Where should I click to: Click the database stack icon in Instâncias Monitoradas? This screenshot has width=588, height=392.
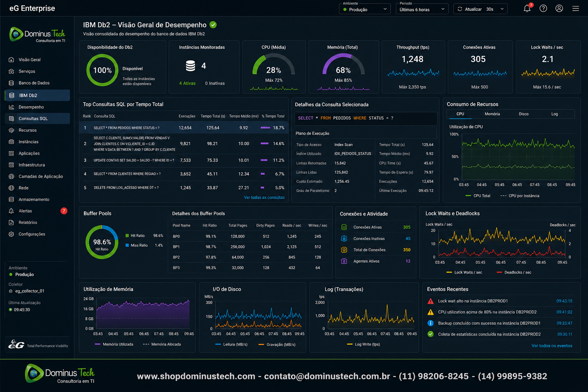click(190, 66)
